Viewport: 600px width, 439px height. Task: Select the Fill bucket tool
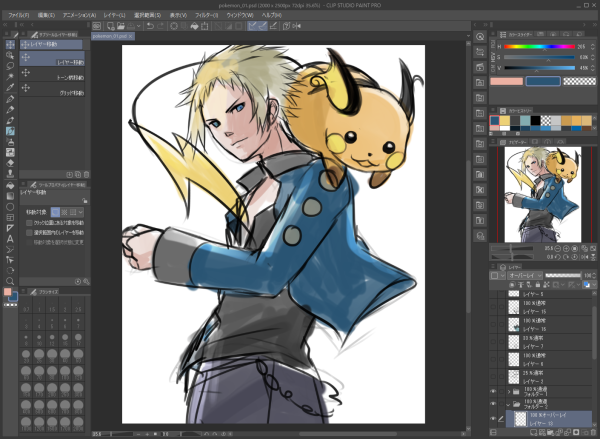(x=10, y=186)
